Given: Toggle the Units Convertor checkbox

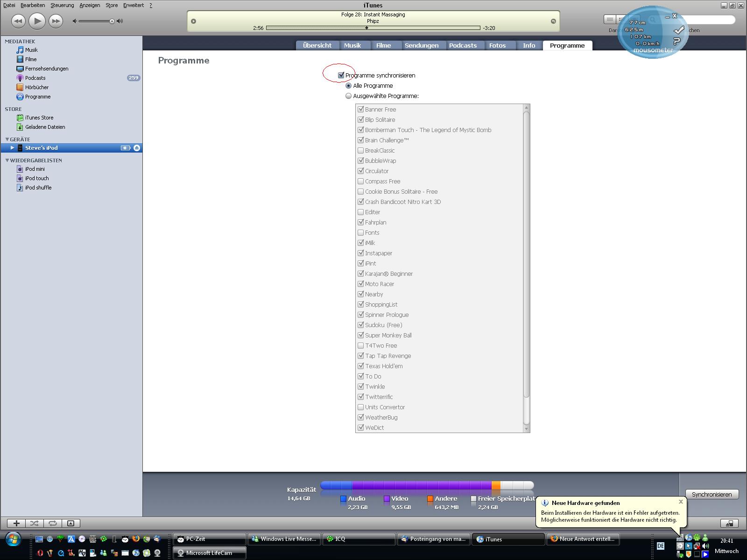Looking at the screenshot, I should tap(360, 407).
